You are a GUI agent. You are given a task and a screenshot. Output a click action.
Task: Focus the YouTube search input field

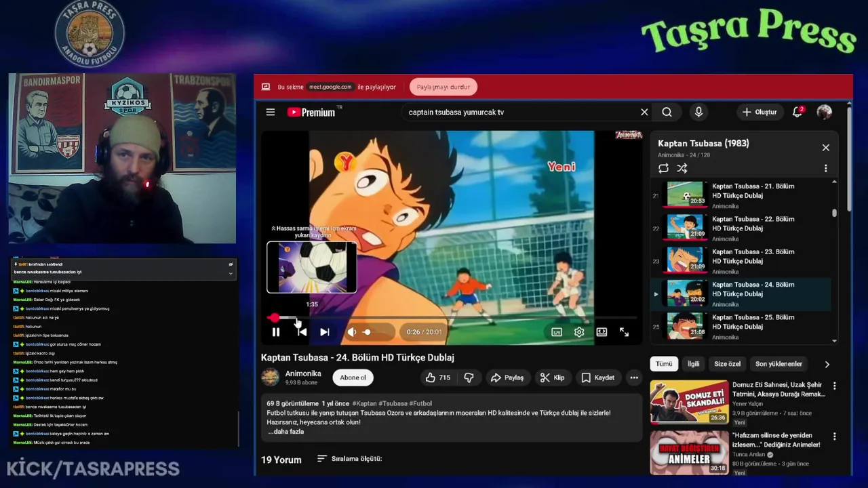519,113
